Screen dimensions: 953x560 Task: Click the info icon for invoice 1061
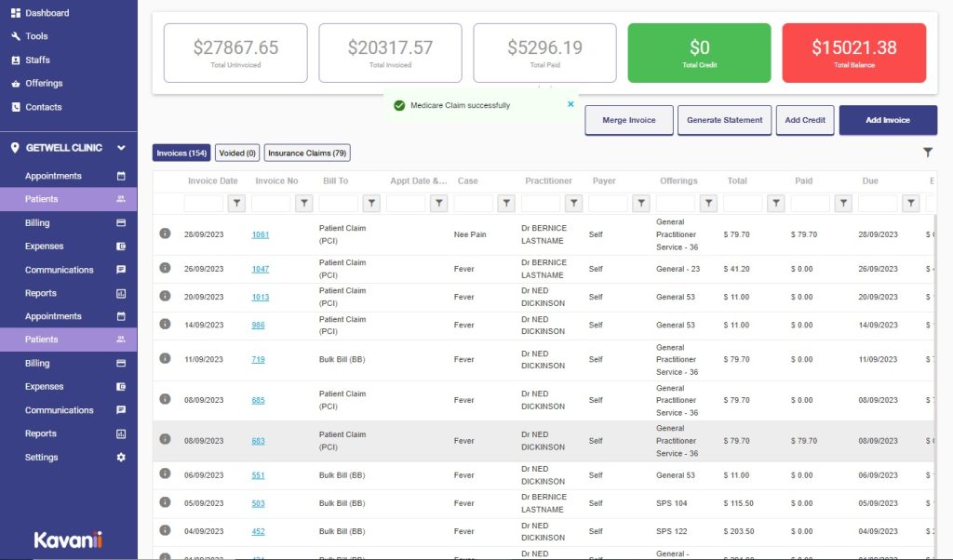click(165, 234)
